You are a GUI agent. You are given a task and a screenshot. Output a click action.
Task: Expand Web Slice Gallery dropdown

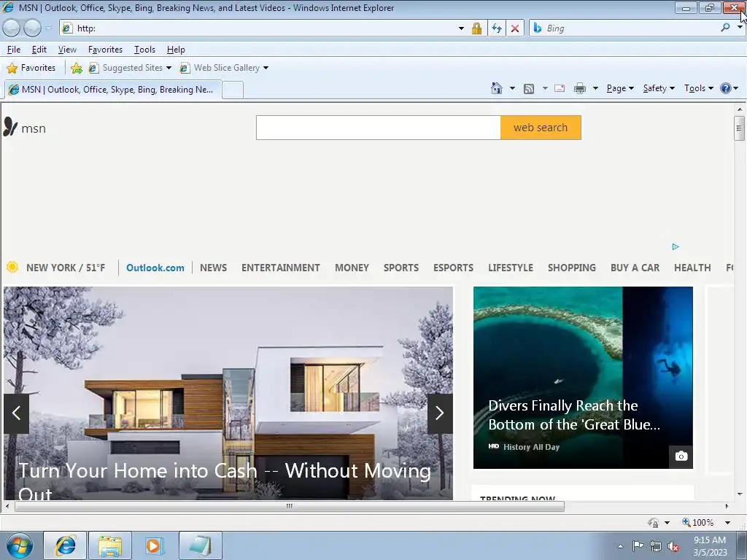(x=266, y=68)
